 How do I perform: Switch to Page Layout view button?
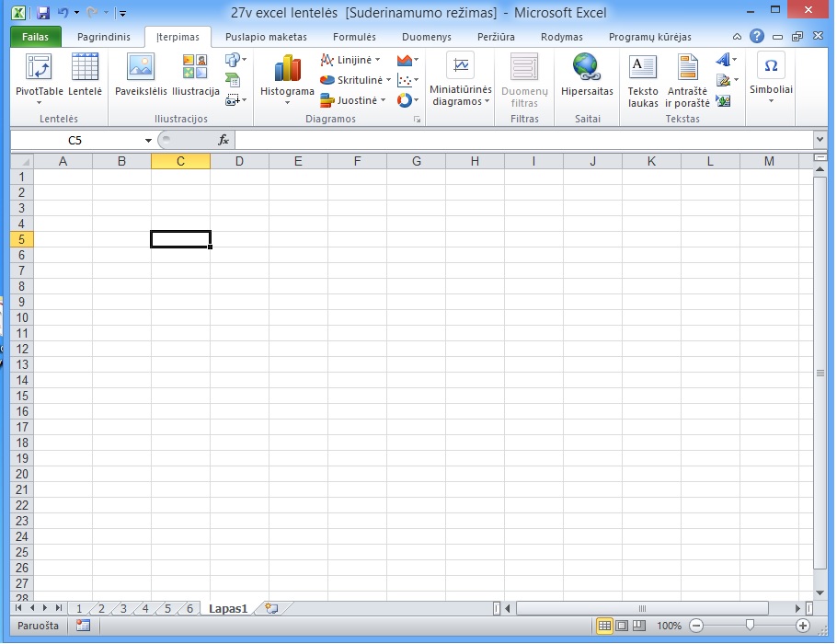point(622,626)
